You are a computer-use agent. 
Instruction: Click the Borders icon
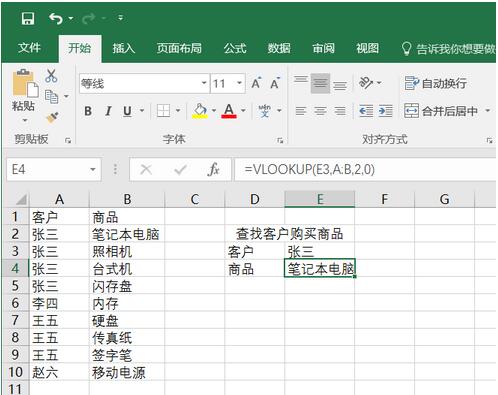click(163, 111)
